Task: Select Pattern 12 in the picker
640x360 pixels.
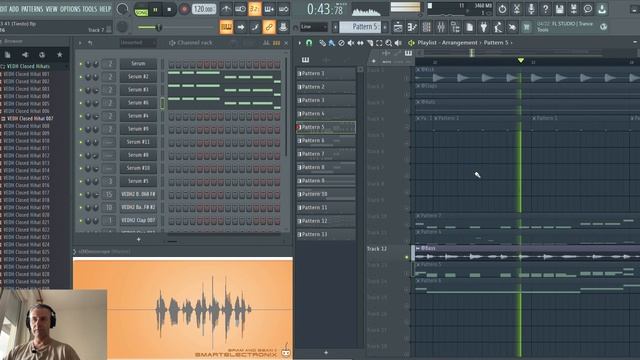Action: pyautogui.click(x=325, y=221)
